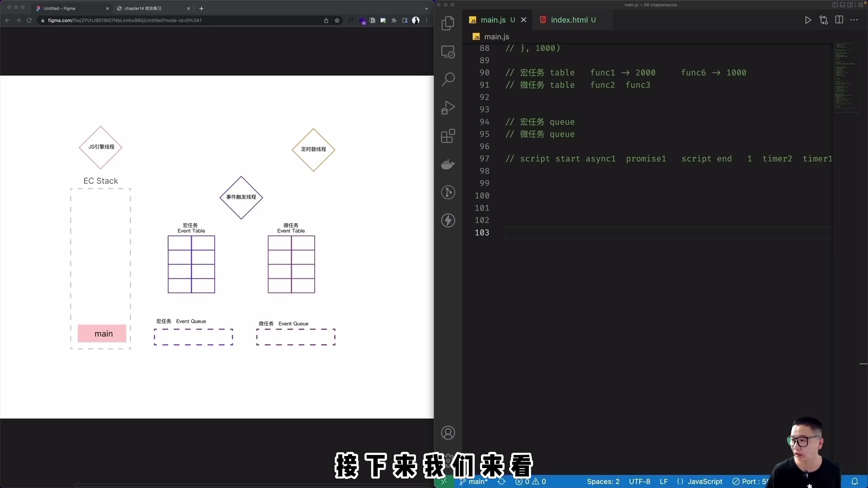Bookmark the page with the star icon
The height and width of the screenshot is (488, 868).
pos(337,20)
